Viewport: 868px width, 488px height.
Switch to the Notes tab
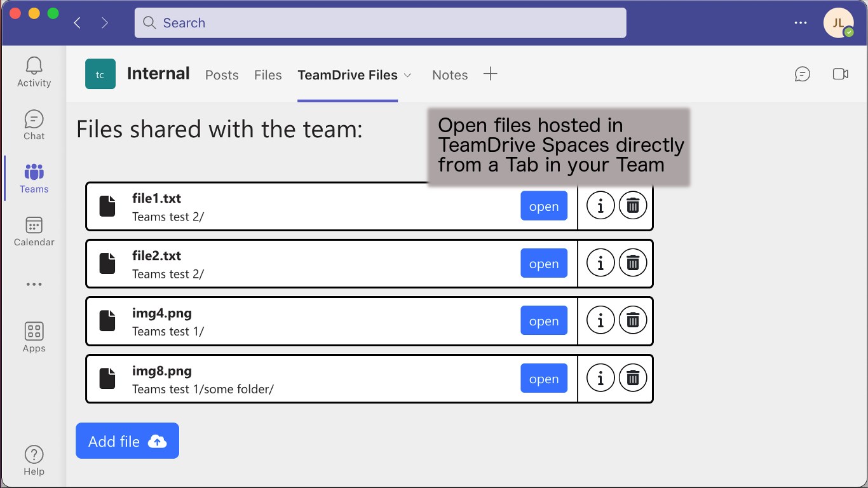pos(450,75)
